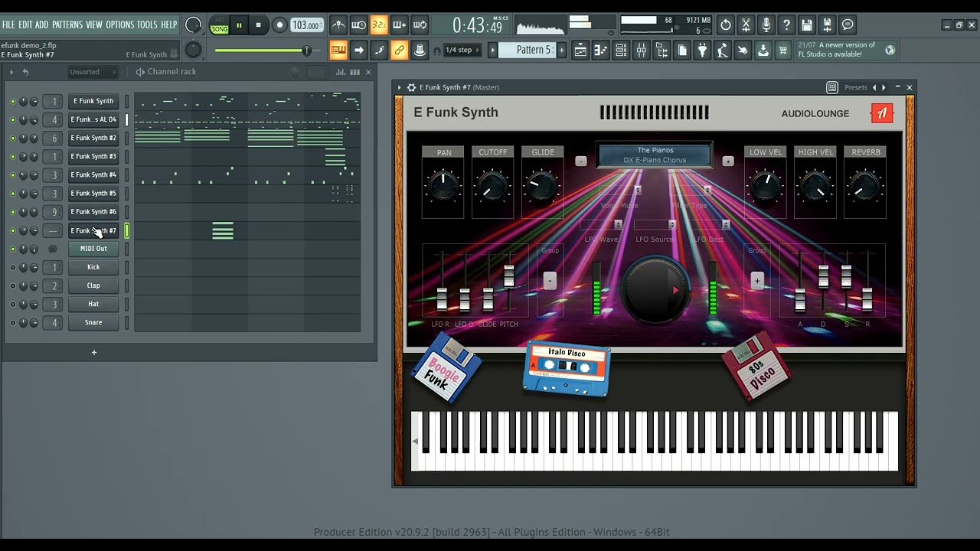Screen dimensions: 980x551
Task: Open the Browser view icon
Action: click(x=661, y=51)
